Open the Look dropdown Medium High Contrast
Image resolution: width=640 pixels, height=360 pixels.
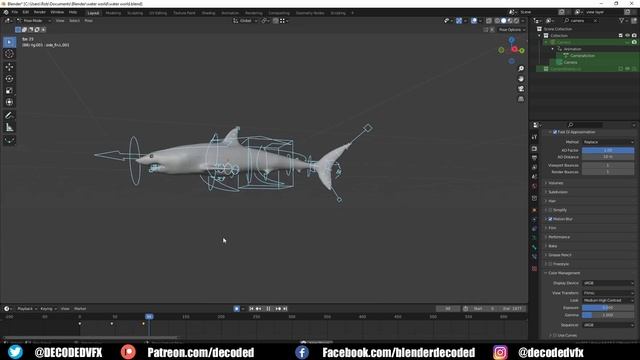[608, 300]
